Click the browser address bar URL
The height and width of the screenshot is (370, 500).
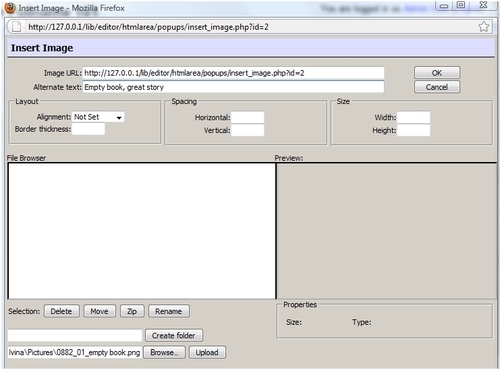tap(148, 27)
